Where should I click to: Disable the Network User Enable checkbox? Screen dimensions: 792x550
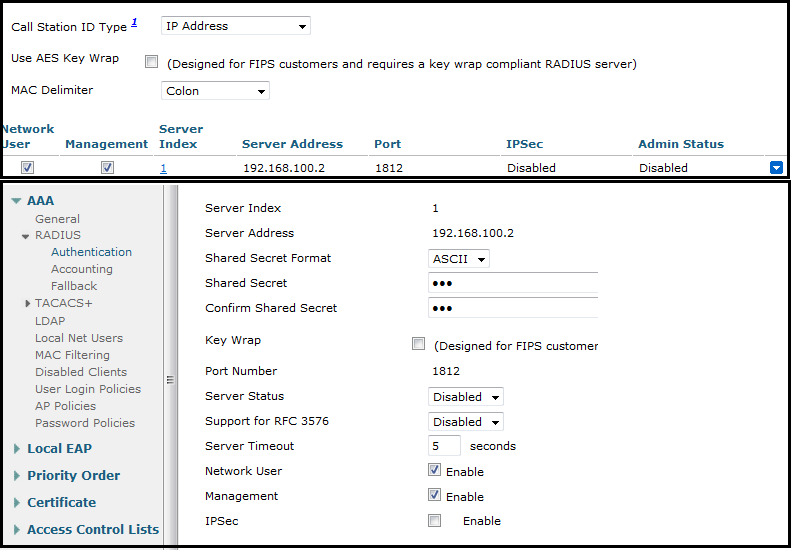pyautogui.click(x=434, y=470)
